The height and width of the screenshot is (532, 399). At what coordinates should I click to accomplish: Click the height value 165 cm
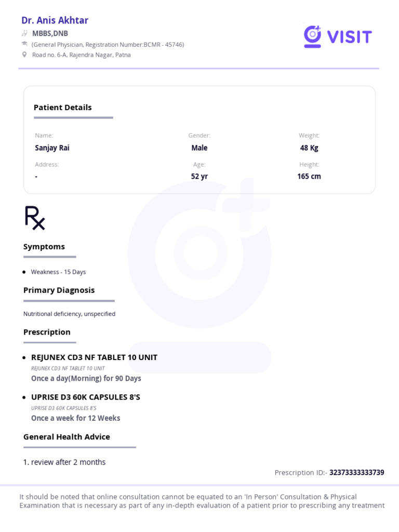(x=309, y=177)
